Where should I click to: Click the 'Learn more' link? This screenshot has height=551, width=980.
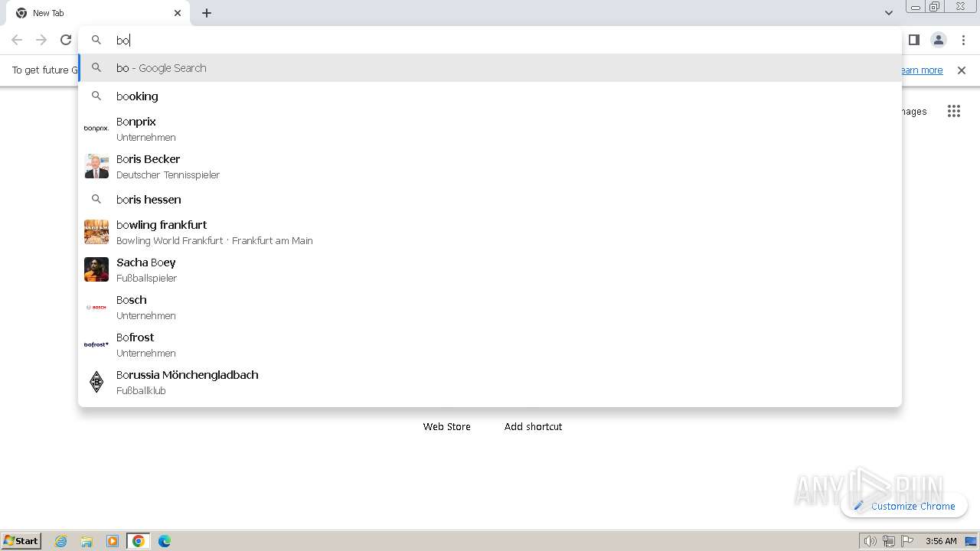point(922,70)
